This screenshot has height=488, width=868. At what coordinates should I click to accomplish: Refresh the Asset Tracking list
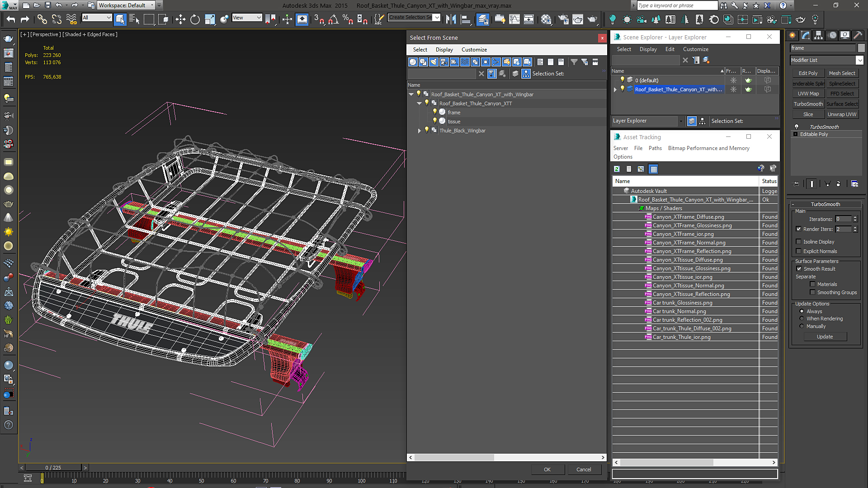[617, 169]
